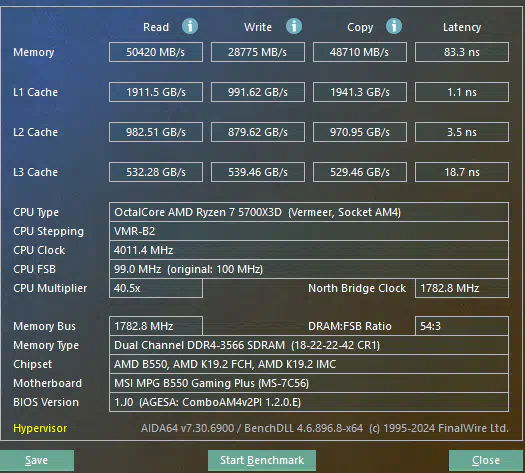Select L2 Cache write 879.62 GB/s
This screenshot has width=525, height=473.
click(258, 132)
